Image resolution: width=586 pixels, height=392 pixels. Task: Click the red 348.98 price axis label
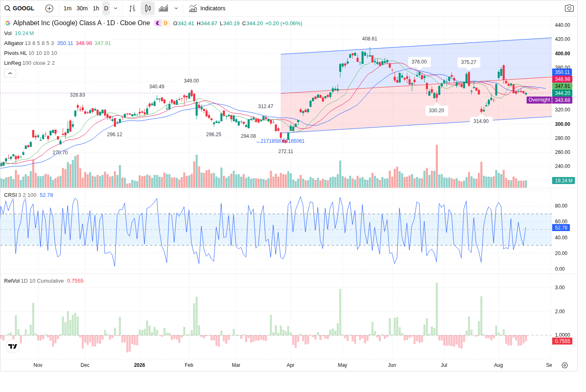click(x=562, y=79)
